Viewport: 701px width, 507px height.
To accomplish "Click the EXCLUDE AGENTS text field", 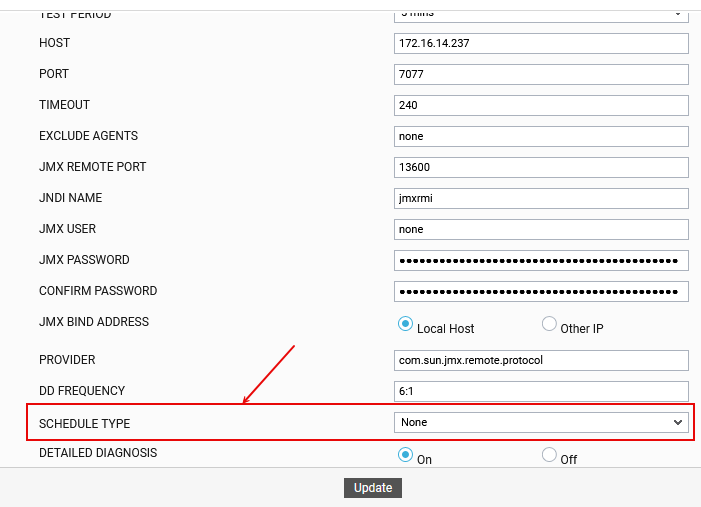I will [541, 136].
